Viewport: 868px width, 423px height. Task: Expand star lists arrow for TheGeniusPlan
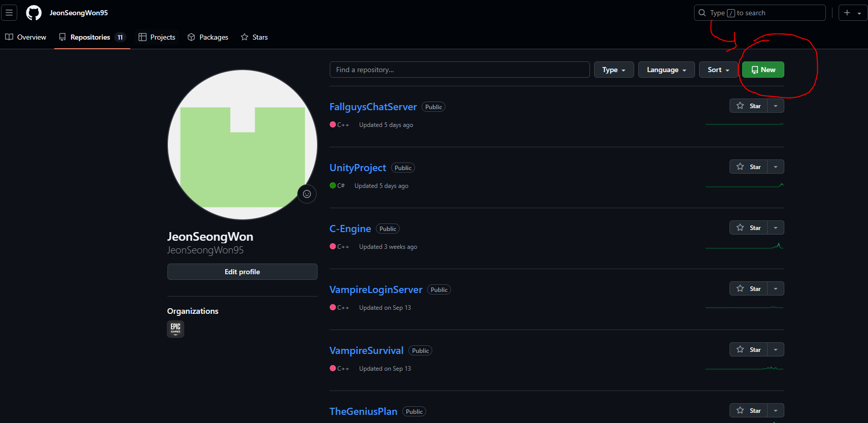click(776, 410)
